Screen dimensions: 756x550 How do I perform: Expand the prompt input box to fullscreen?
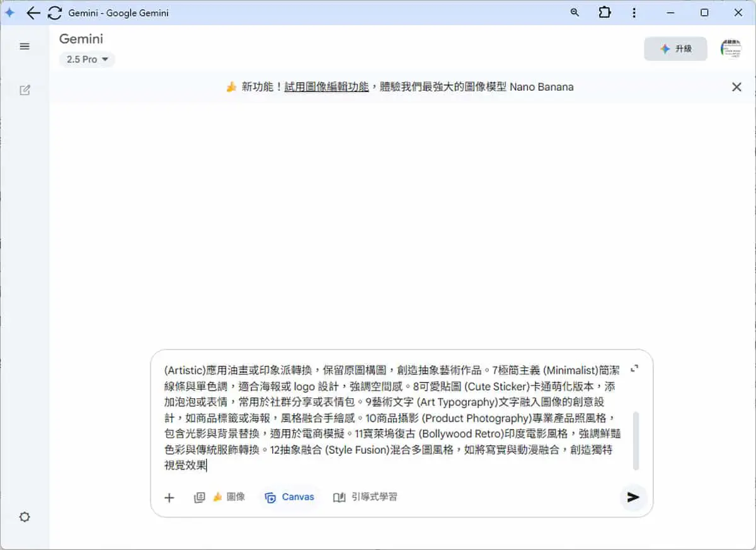pyautogui.click(x=634, y=369)
